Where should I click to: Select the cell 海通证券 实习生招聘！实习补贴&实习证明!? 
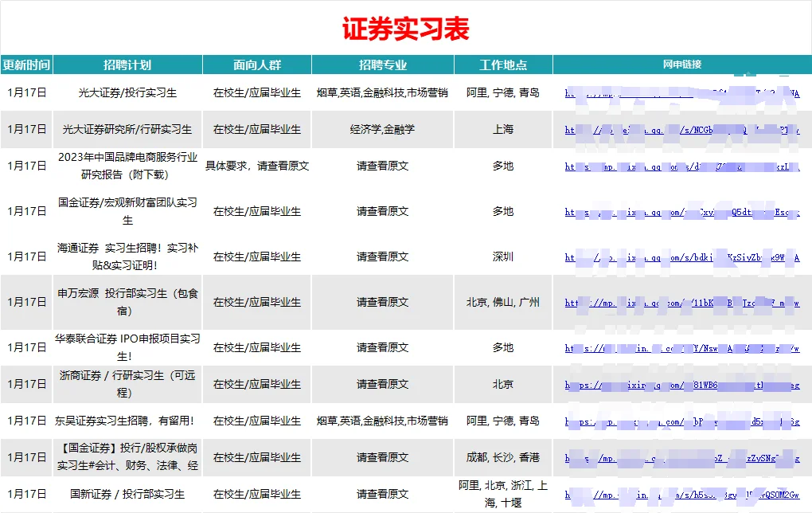coord(127,256)
